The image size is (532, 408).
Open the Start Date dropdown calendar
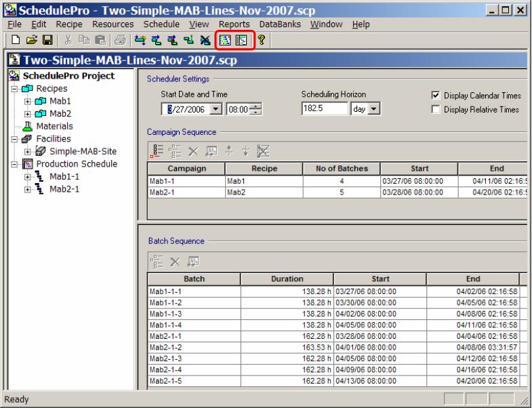tap(216, 109)
